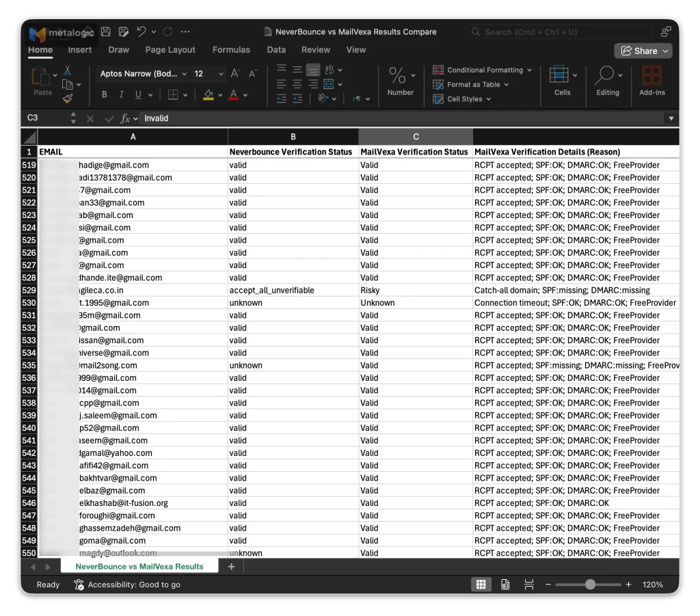
Task: Click the zoom slider handle
Action: click(590, 585)
